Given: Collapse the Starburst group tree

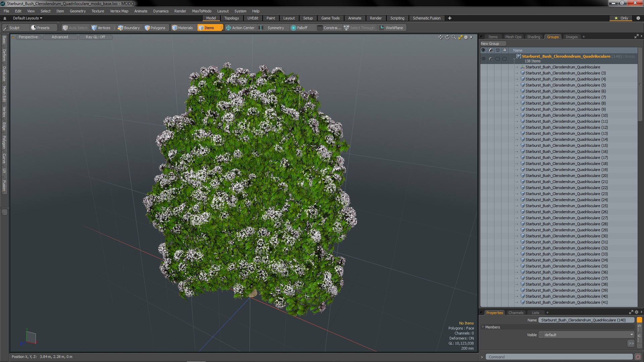Looking at the screenshot, I should click(x=514, y=59).
